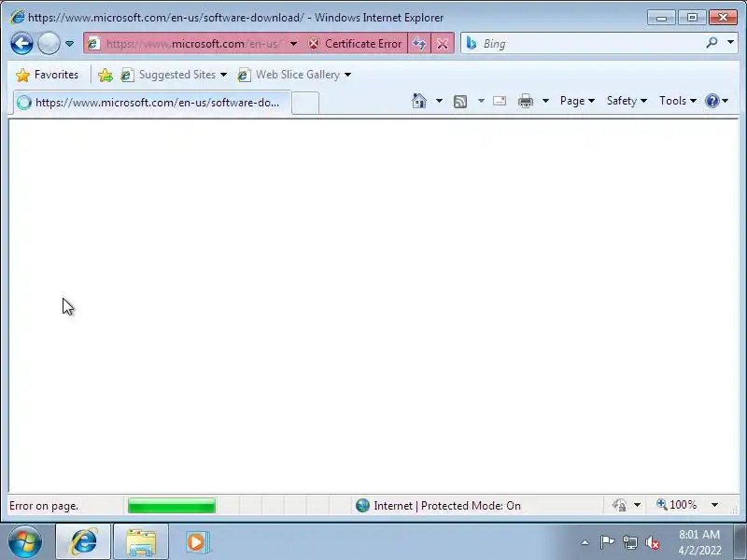Open the Tools menu
This screenshot has height=560, width=747.
click(x=678, y=101)
